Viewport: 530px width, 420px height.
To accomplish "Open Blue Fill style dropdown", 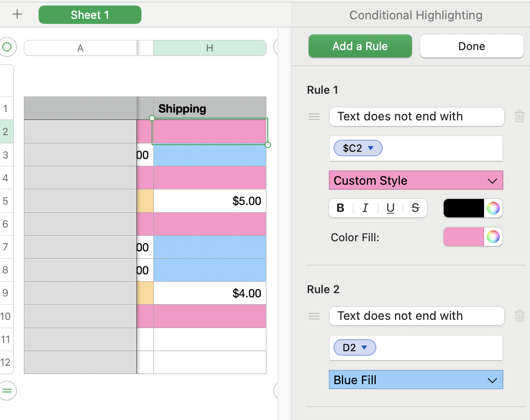I will [x=416, y=380].
